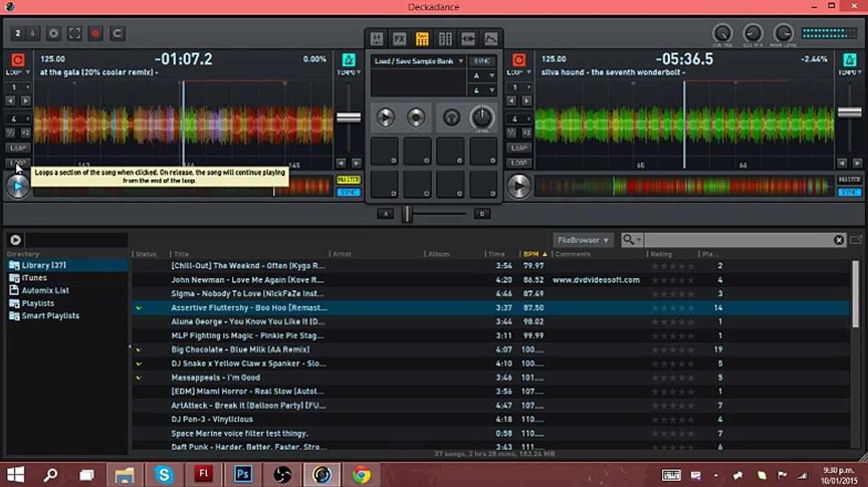This screenshot has width=868, height=487.
Task: Click right deck red cue icon
Action: [x=519, y=60]
